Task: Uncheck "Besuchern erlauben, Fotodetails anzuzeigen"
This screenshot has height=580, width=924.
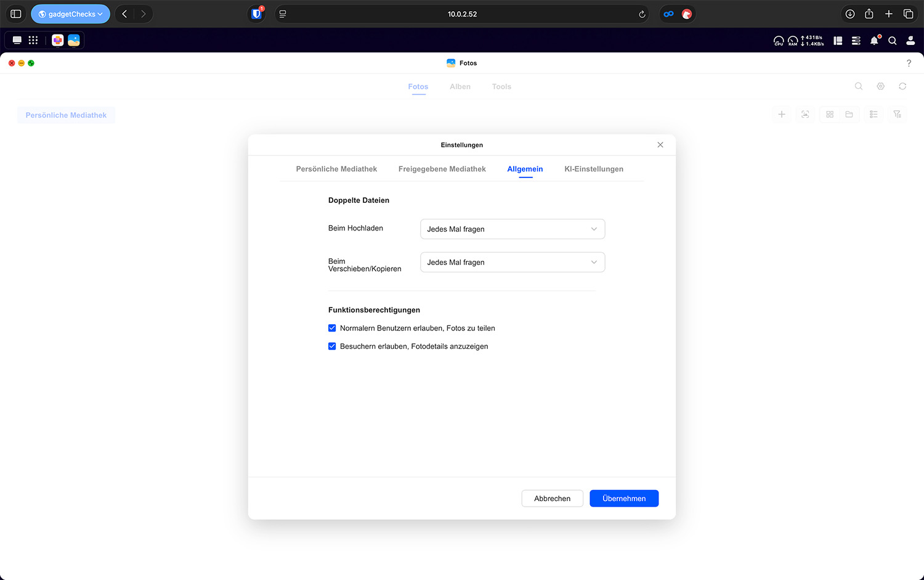Action: click(332, 346)
